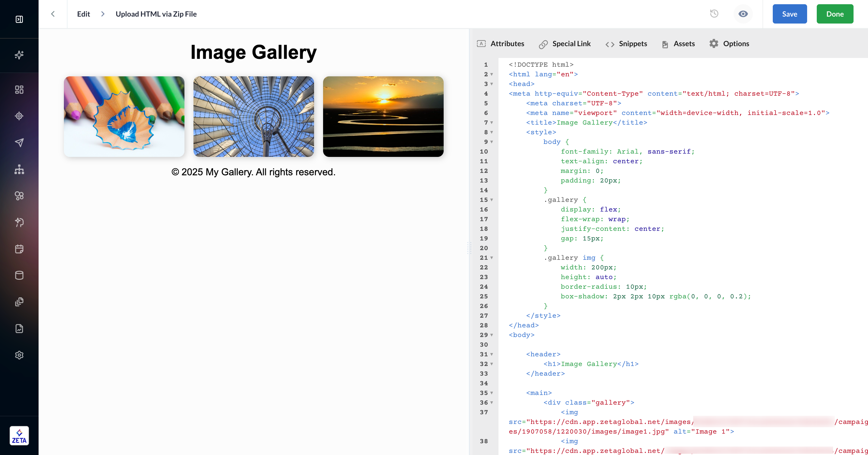Collapse the body tag on line 29
Viewport: 868px width, 455px height.
(x=492, y=335)
